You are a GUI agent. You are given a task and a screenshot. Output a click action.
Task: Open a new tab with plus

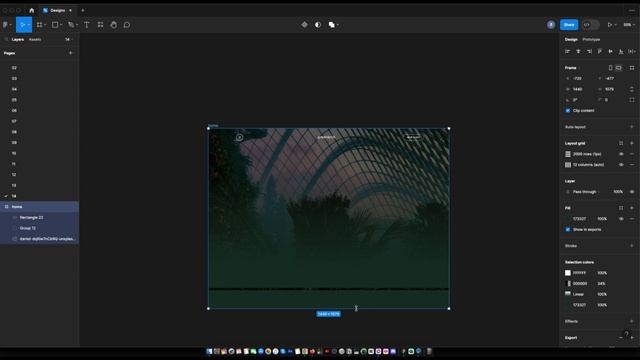click(82, 10)
